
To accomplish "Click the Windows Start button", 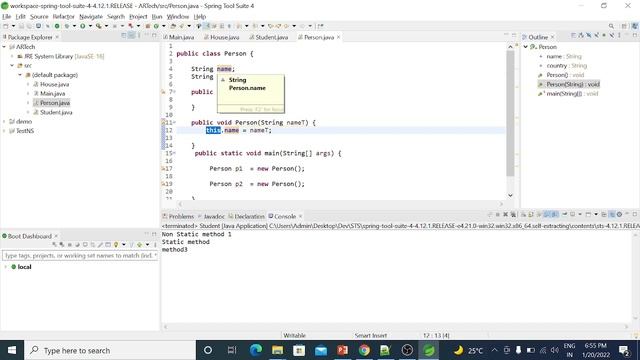I will [x=12, y=350].
